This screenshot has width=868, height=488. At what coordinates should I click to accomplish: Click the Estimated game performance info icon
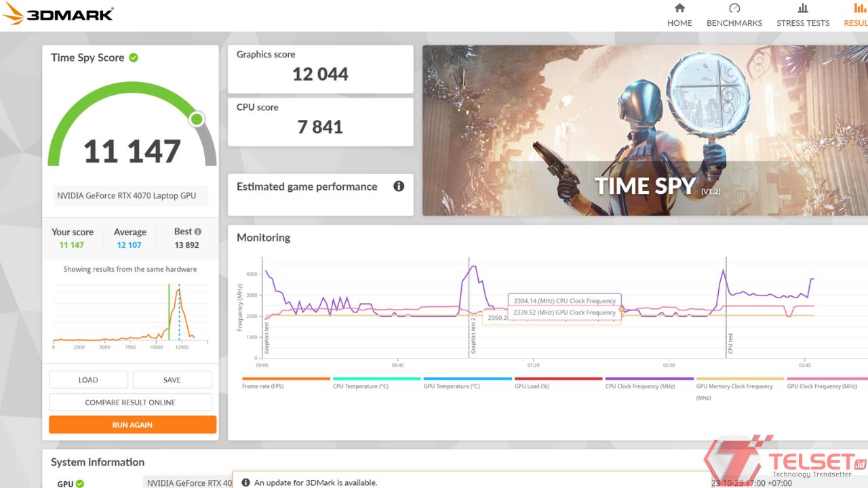click(x=399, y=186)
